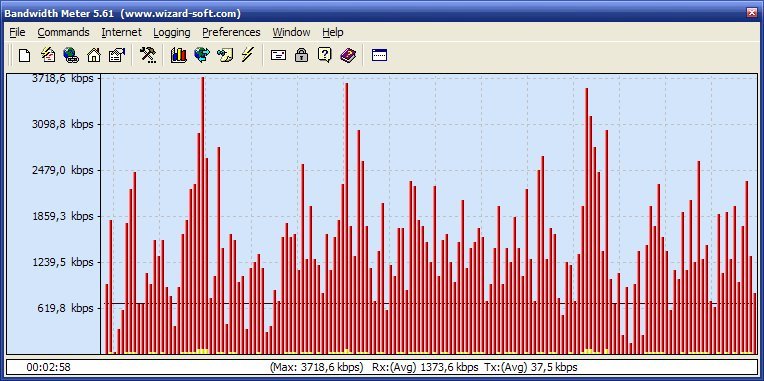Click the colored bar chart icon
Screen dimensions: 764x381
(179, 55)
